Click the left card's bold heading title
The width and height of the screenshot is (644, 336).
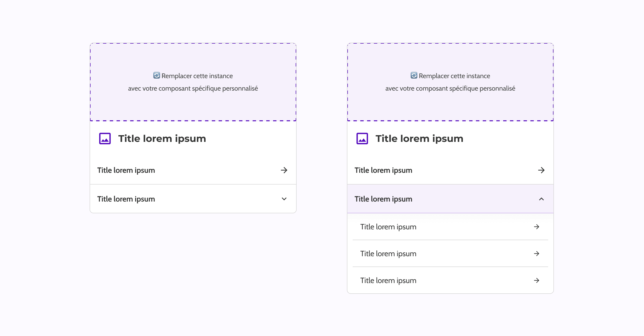click(162, 139)
